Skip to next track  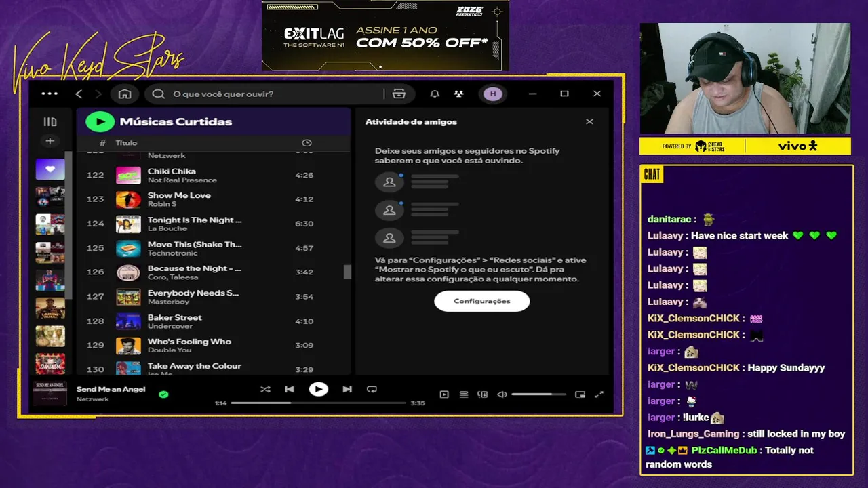(x=347, y=389)
